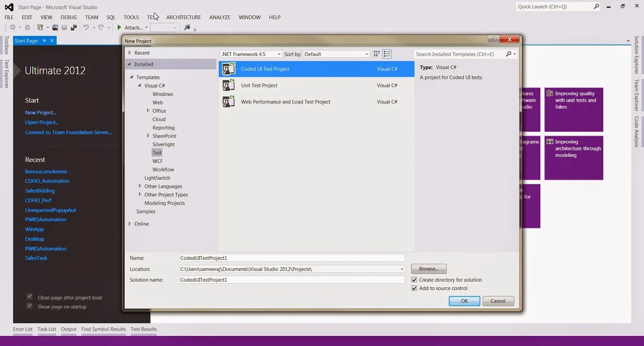644x346 pixels.
Task: Open toolbar overflow options arrow
Action: (x=195, y=29)
